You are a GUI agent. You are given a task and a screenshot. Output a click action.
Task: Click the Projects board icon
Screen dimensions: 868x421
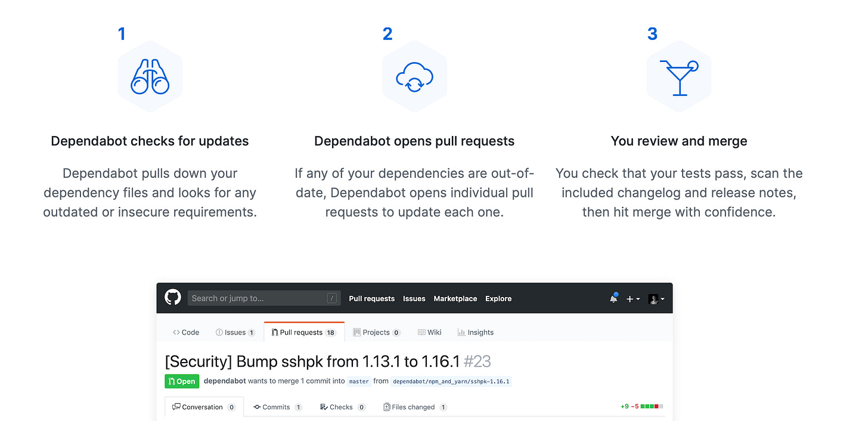(x=357, y=332)
